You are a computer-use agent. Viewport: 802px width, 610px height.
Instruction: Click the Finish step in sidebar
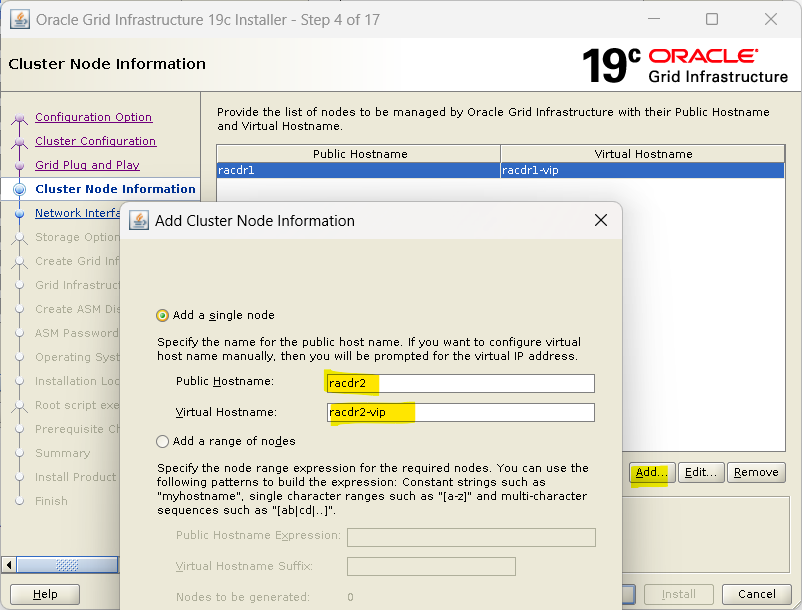coord(51,501)
